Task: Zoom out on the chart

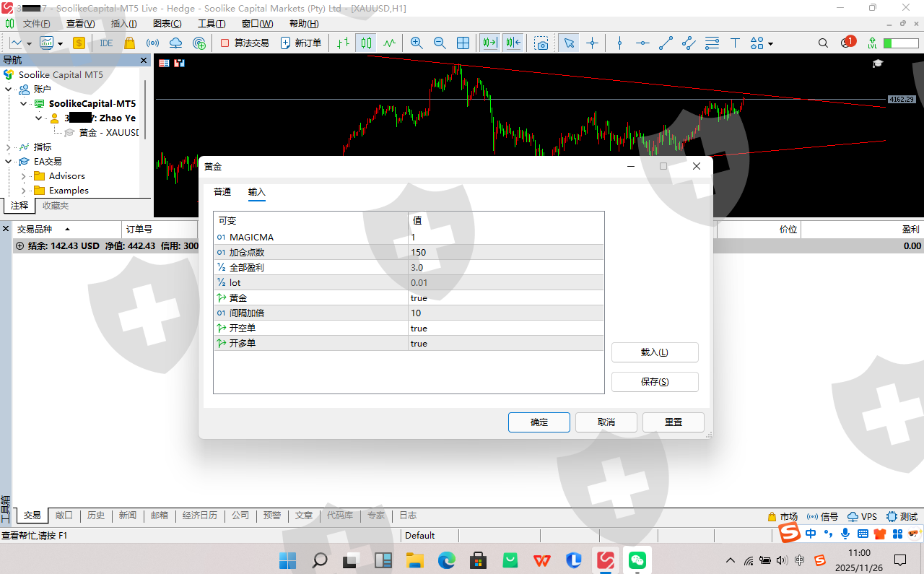Action: point(440,43)
